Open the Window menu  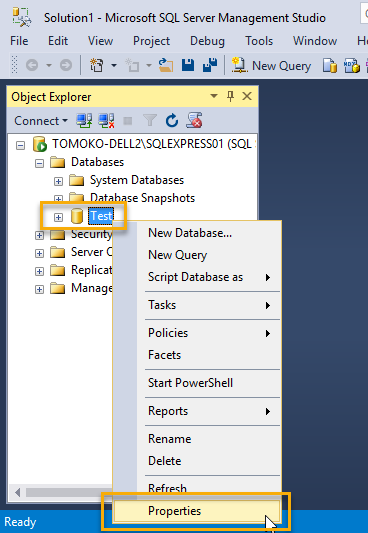click(x=315, y=41)
